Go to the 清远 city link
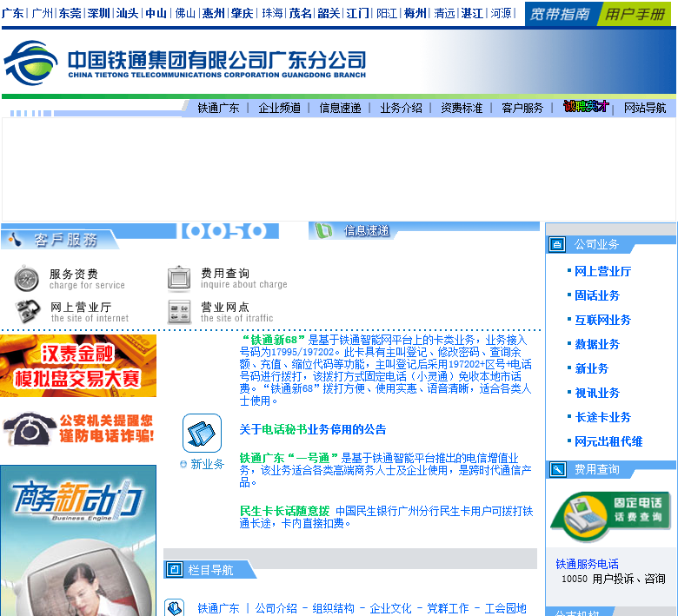The width and height of the screenshot is (678, 616). click(x=444, y=13)
